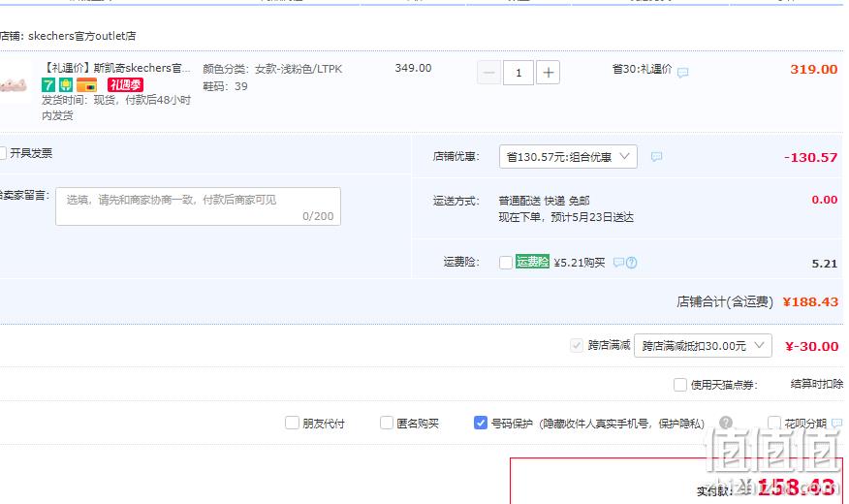849x504 pixels.
Task: Tick the 开具发票 invoice checkbox
Action: [3, 153]
